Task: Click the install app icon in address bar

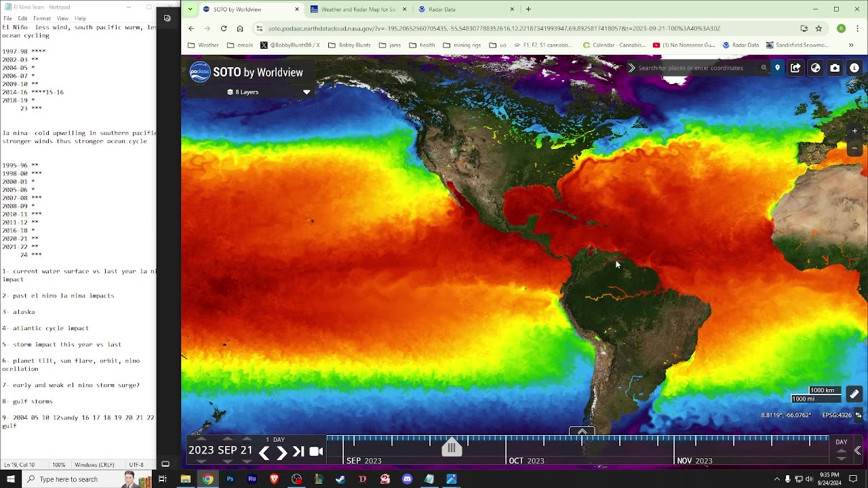Action: [x=804, y=28]
